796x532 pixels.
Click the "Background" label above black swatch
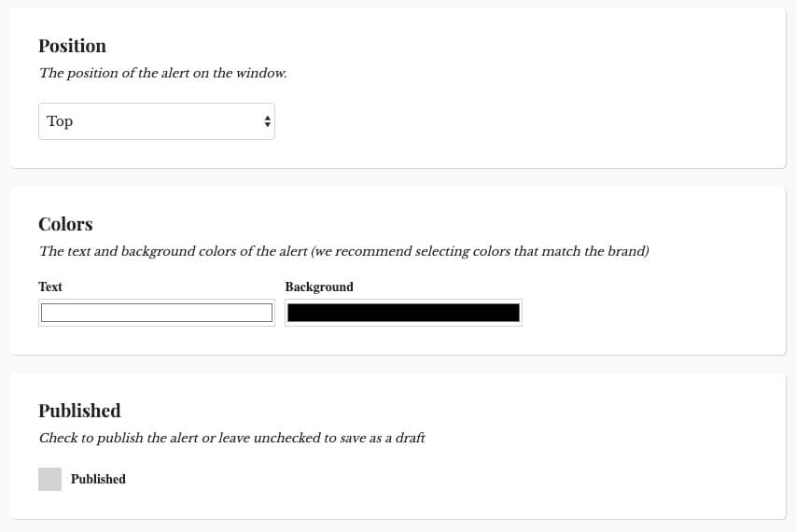point(319,287)
